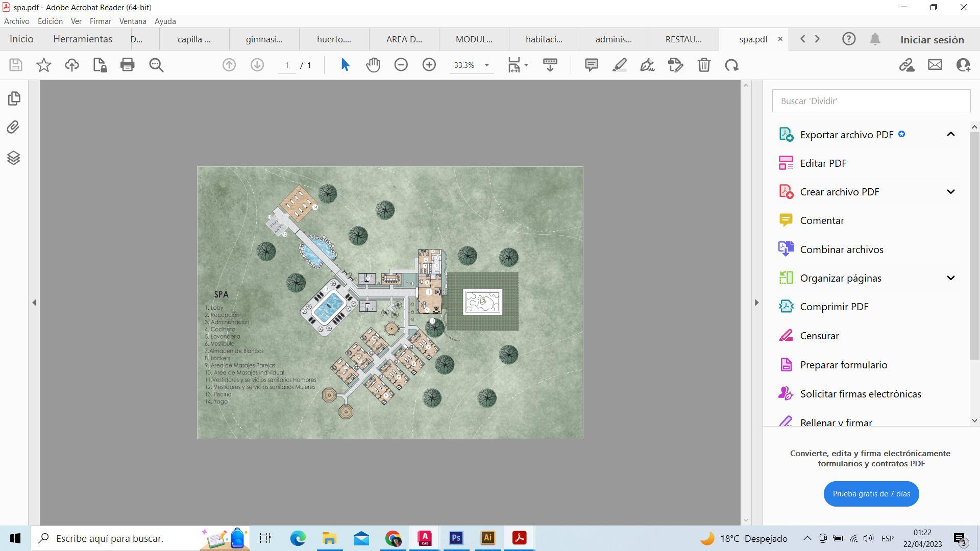The image size is (980, 551).
Task: Click the Buscar 'Dividir' search field
Action: pyautogui.click(x=871, y=101)
